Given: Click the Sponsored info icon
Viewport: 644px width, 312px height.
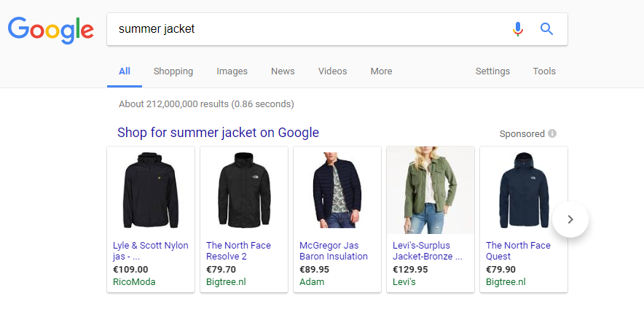Looking at the screenshot, I should 552,133.
